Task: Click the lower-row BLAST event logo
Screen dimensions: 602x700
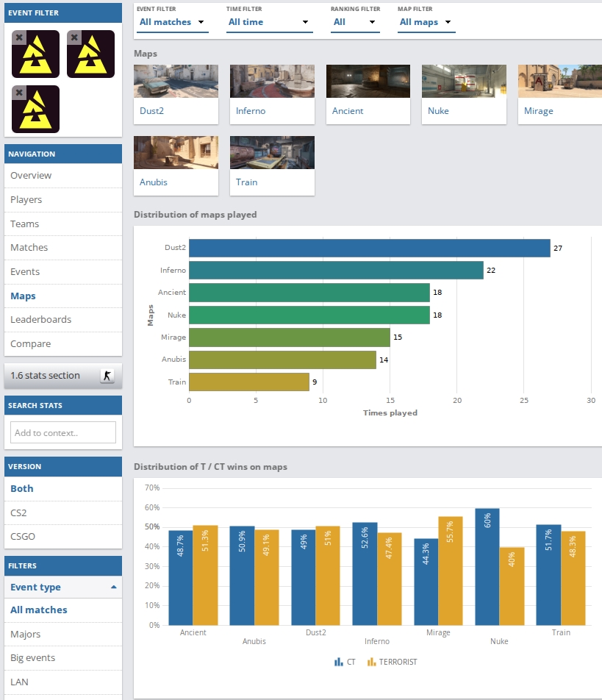Action: click(36, 110)
